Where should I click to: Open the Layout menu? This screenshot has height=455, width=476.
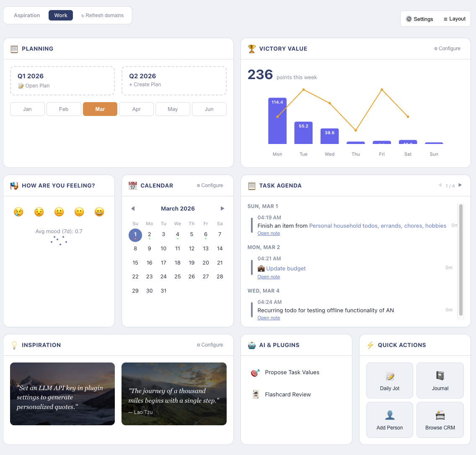click(x=455, y=19)
